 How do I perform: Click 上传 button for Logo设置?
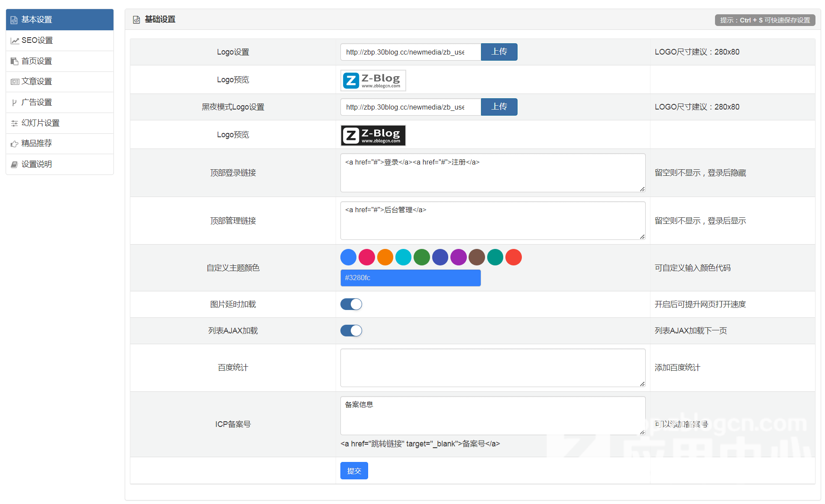[x=499, y=52]
